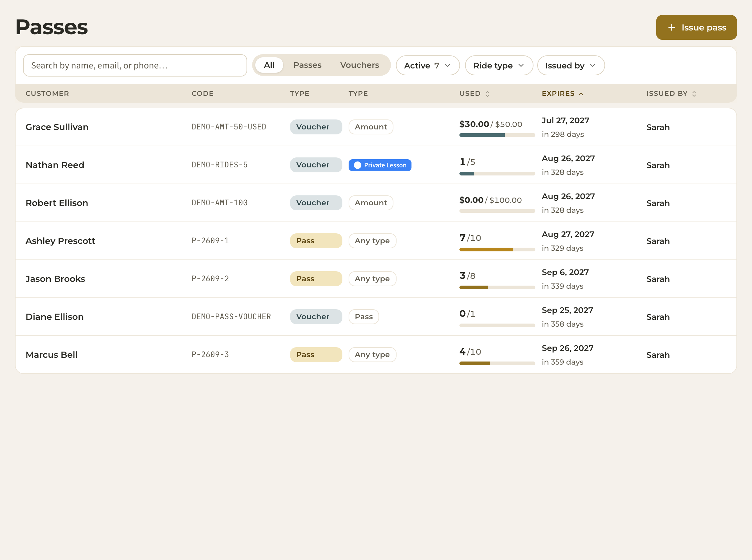Click code P-2609-2
Image resolution: width=752 pixels, height=560 pixels.
click(210, 279)
